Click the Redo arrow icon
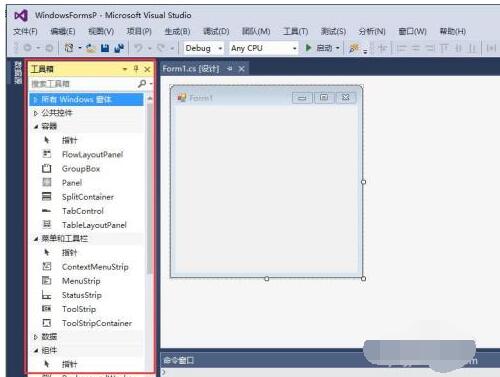The image size is (500, 377). point(161,48)
